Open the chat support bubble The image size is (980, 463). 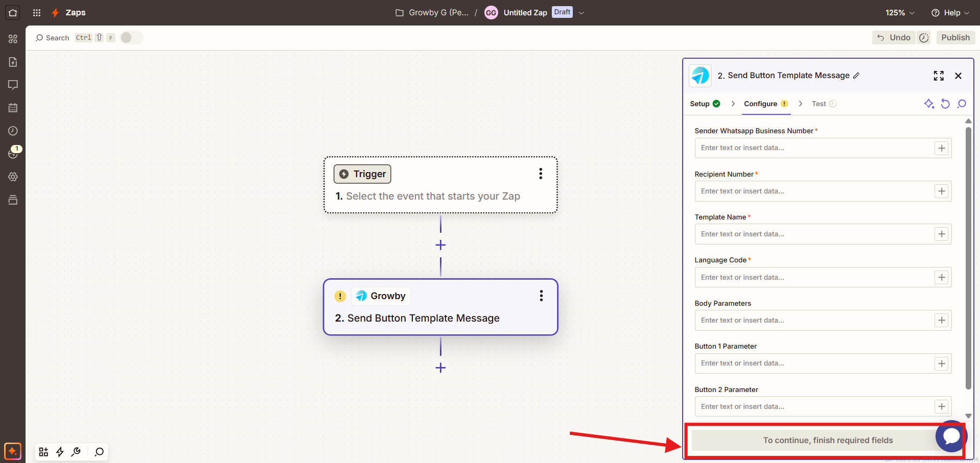(x=951, y=436)
